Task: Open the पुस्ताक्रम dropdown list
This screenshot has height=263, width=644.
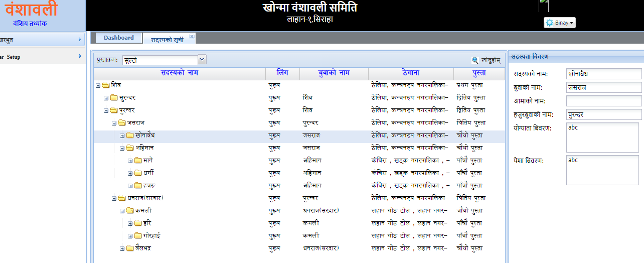Action: [202, 60]
